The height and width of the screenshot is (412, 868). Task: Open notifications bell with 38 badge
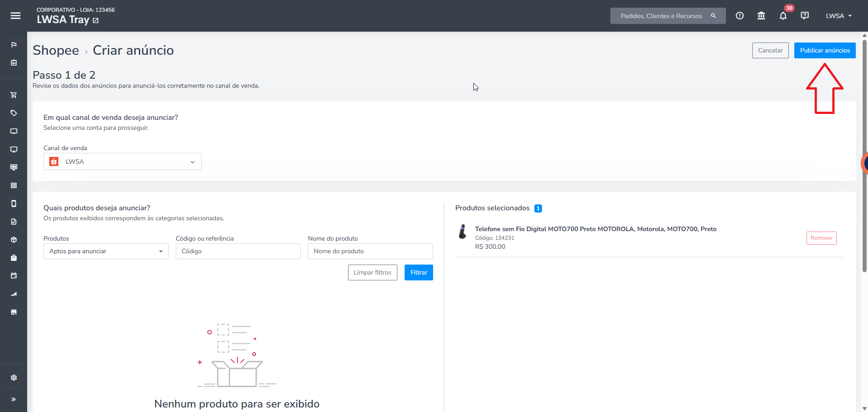[x=783, y=16]
